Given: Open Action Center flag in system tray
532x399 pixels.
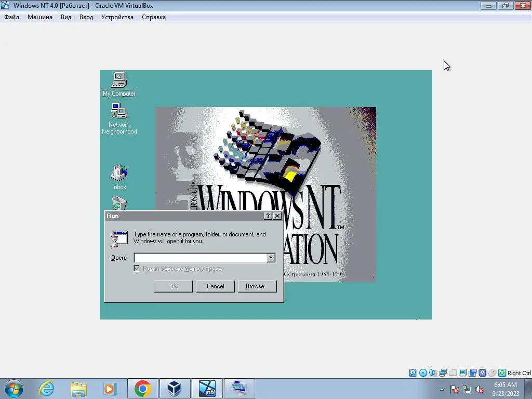Looking at the screenshot, I should point(455,389).
